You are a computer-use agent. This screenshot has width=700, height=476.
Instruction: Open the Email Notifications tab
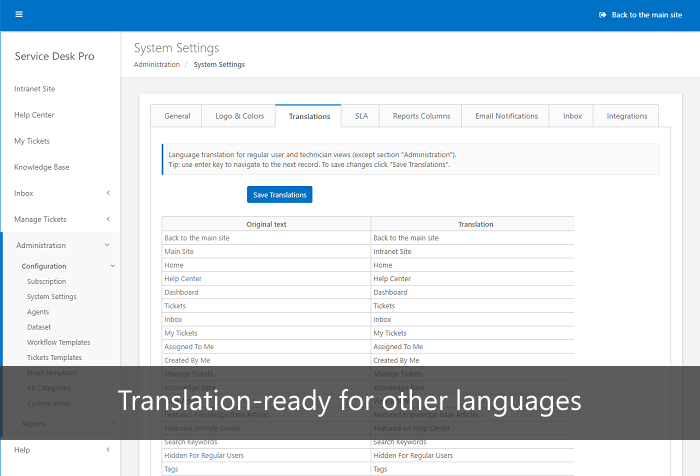click(506, 116)
